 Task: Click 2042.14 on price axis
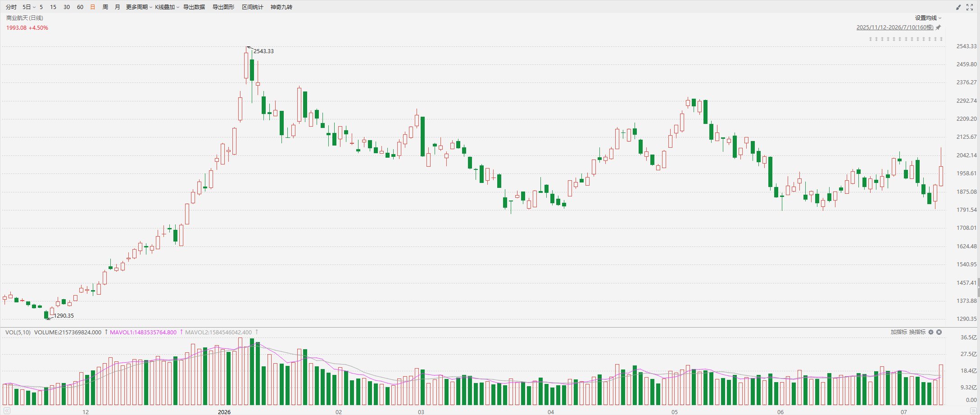tap(966, 155)
